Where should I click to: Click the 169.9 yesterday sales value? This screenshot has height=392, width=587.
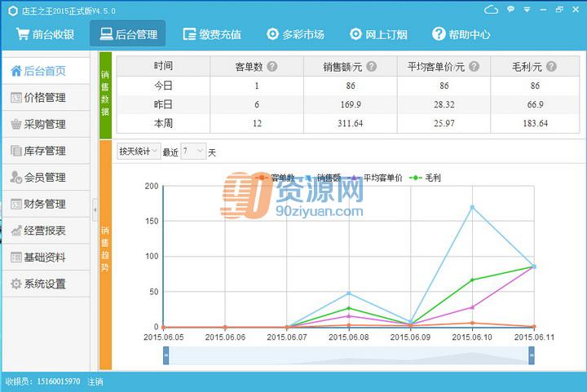point(351,104)
